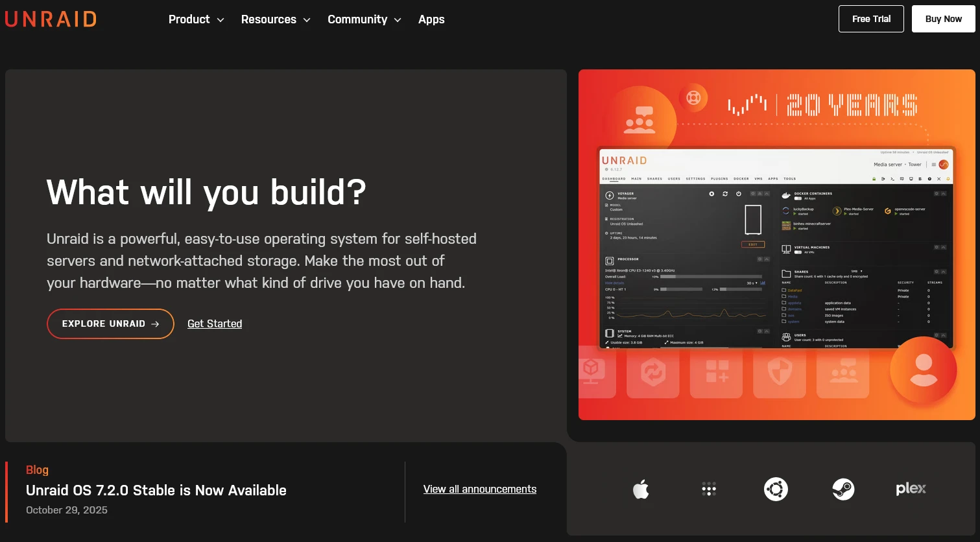Go to Apps in navigation bar
980x542 pixels.
[x=431, y=19]
